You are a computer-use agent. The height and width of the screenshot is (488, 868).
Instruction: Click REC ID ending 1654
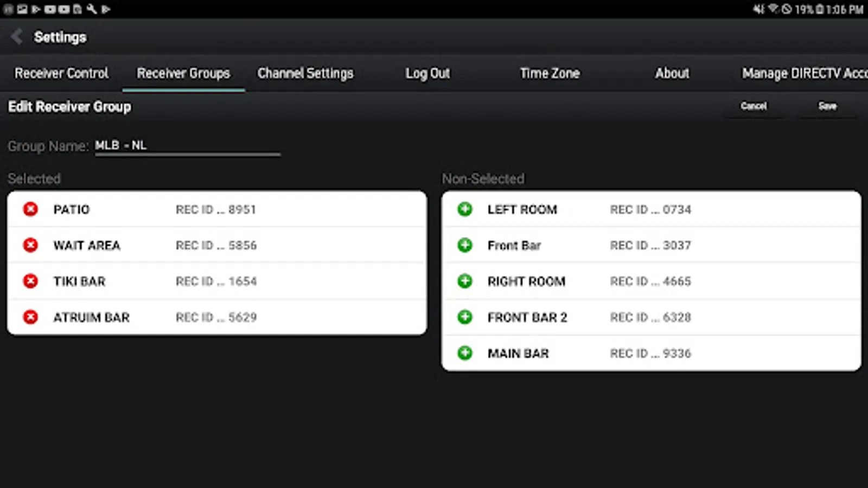click(216, 281)
